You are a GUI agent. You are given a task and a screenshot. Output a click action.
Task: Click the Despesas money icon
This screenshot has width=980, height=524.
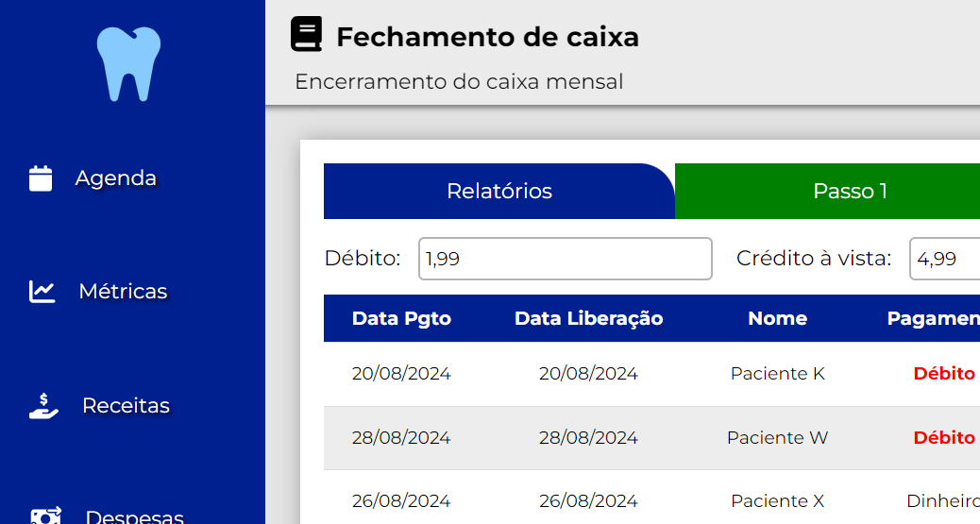[x=46, y=516]
